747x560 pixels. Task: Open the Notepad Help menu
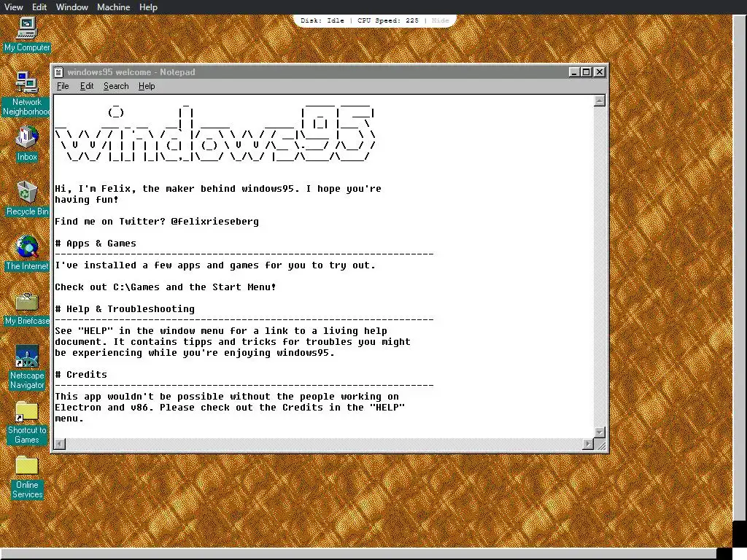(146, 86)
